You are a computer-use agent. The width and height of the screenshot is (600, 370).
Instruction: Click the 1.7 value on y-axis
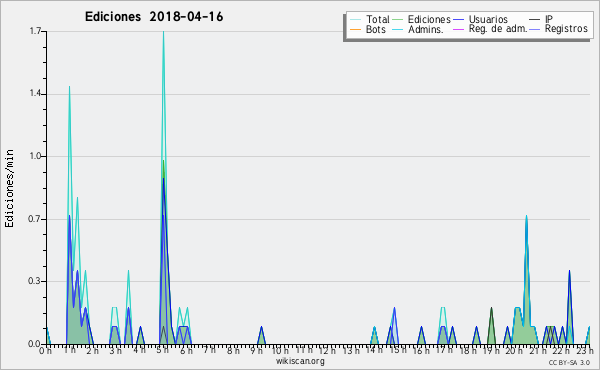coord(36,31)
